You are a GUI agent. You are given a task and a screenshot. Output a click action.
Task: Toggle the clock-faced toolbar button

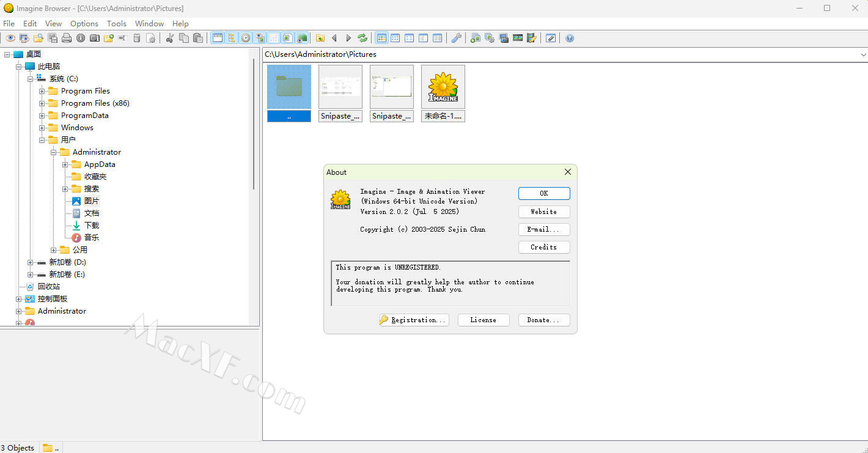246,38
